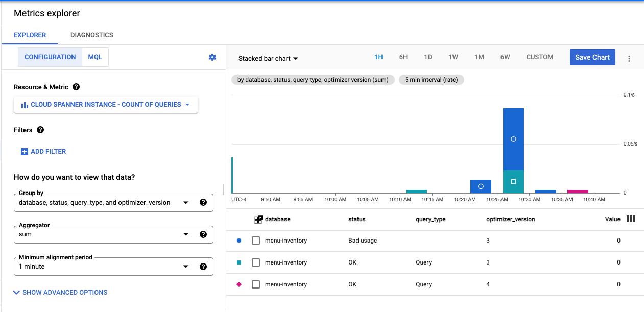Click the legend grid icon beside the database header
The width and height of the screenshot is (644, 312).
click(x=258, y=219)
